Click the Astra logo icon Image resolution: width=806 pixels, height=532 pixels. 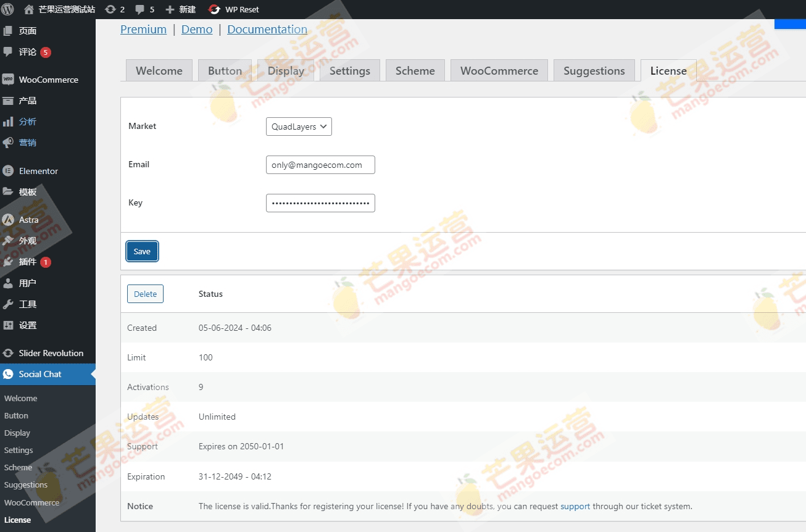coord(8,219)
